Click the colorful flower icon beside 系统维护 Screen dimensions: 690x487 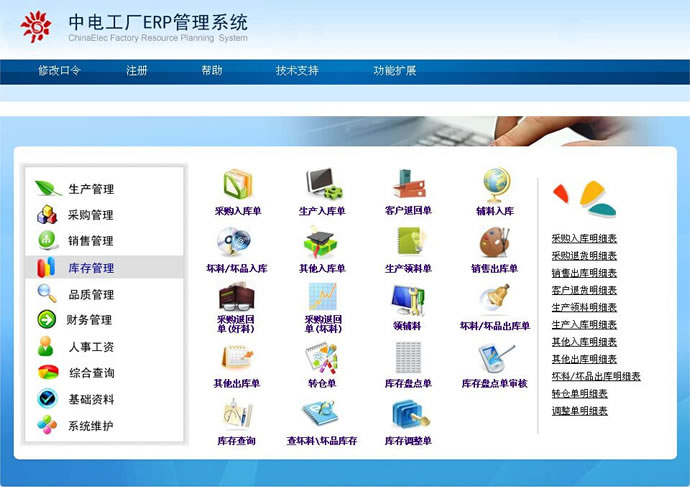47,425
